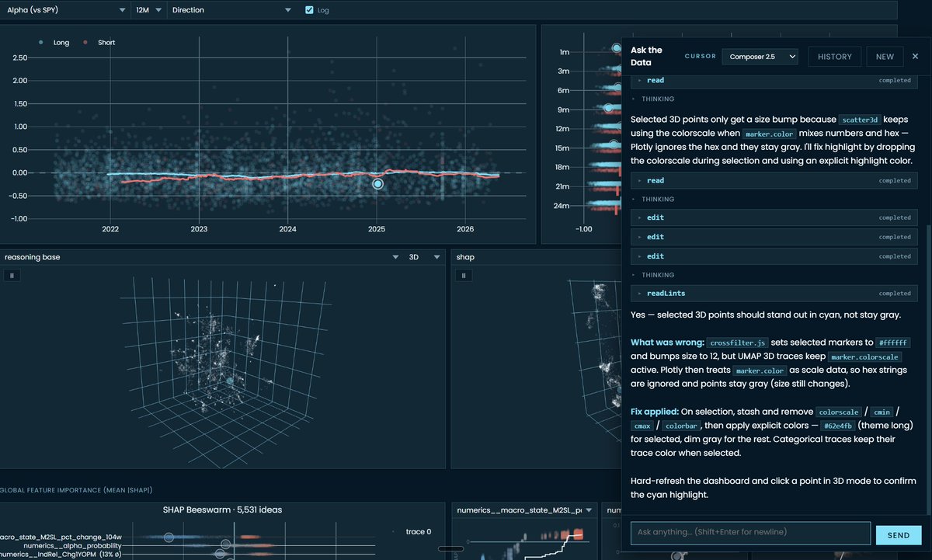The height and width of the screenshot is (560, 932).
Task: Click the circle marker on the numerics__alpha_probability row
Action: (226, 545)
